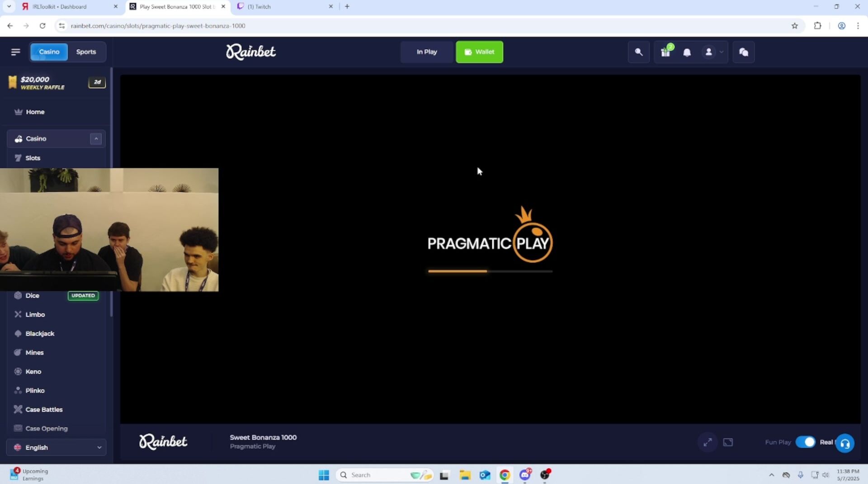Open the notifications bell icon
The image size is (868, 484).
click(x=687, y=52)
